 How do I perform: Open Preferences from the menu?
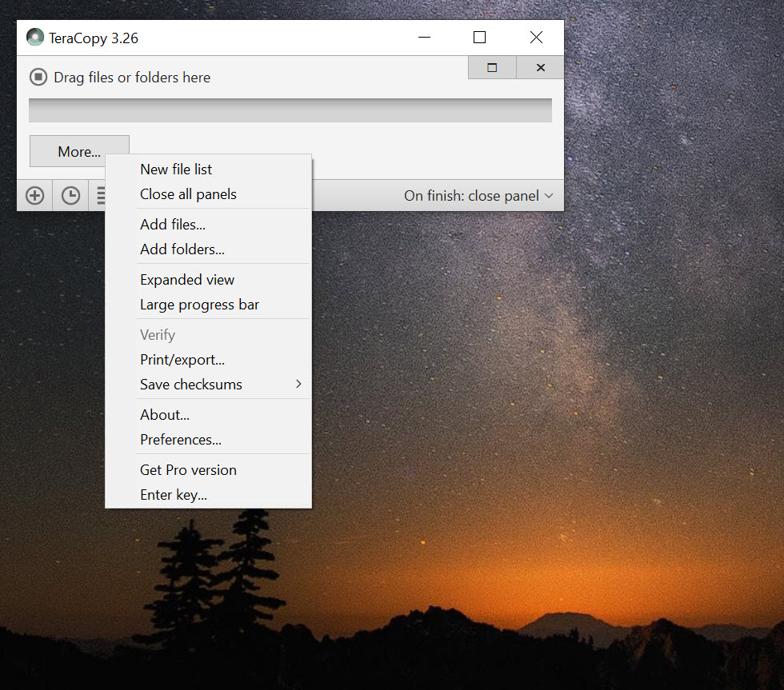(181, 440)
